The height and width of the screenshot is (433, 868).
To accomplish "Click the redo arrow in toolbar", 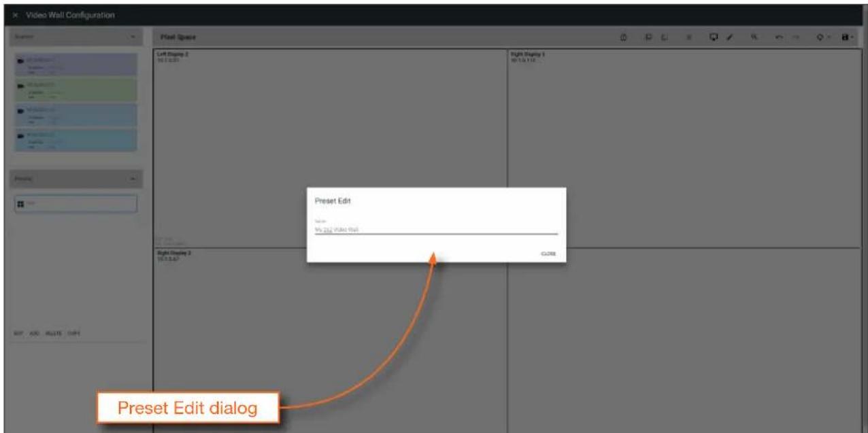I will (797, 37).
